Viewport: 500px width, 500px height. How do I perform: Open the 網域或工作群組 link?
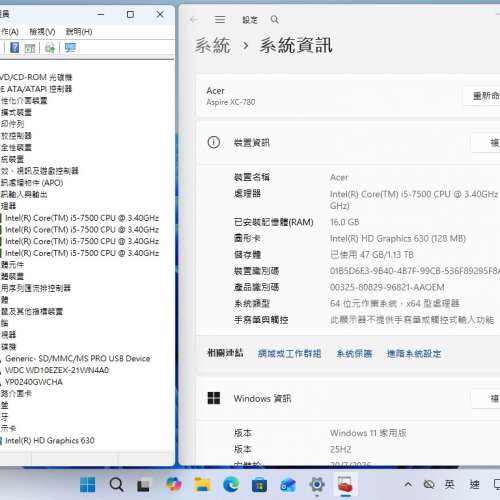pyautogui.click(x=289, y=354)
